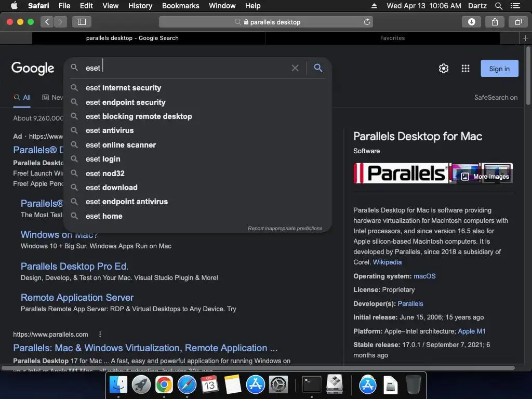Click SafeSearch on label
This screenshot has height=399, width=532.
[x=496, y=97]
